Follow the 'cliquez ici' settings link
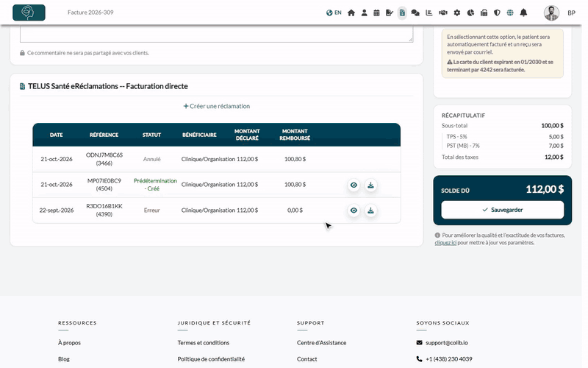The height and width of the screenshot is (368, 588). tap(445, 243)
